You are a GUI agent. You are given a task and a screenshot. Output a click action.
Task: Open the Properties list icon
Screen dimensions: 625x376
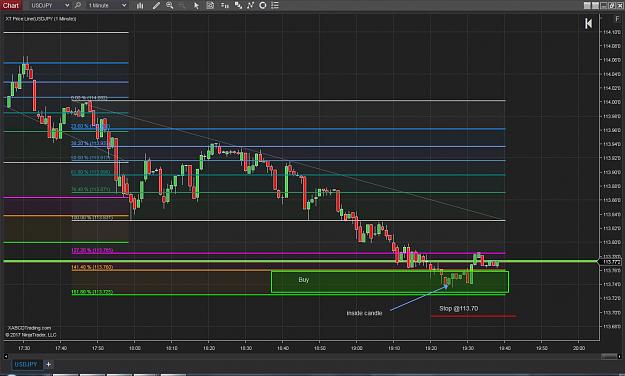[x=275, y=5]
